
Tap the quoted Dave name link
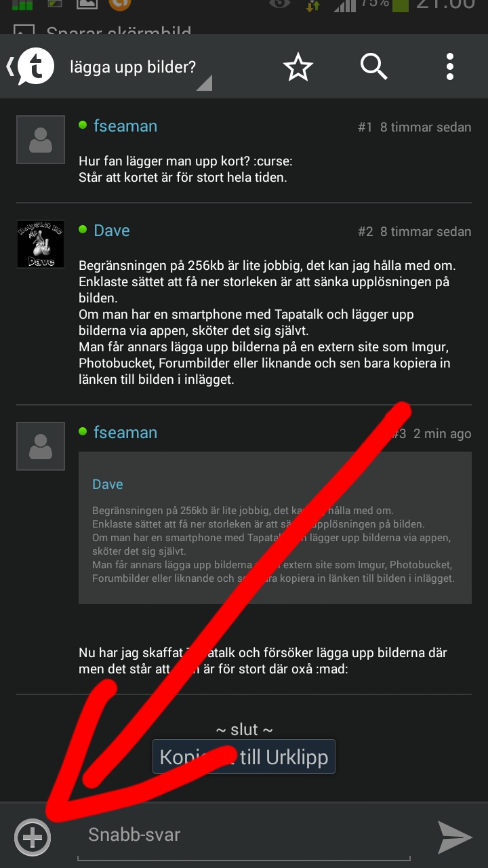coord(108,484)
